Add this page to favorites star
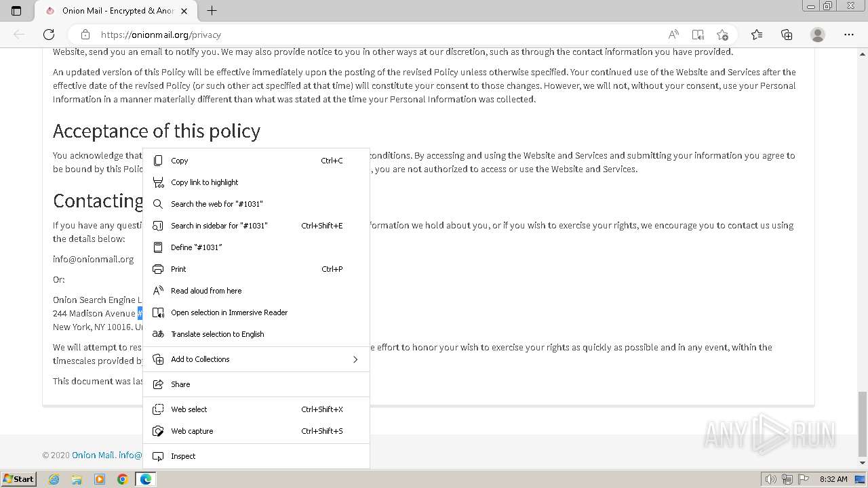The height and width of the screenshot is (488, 868). [722, 35]
